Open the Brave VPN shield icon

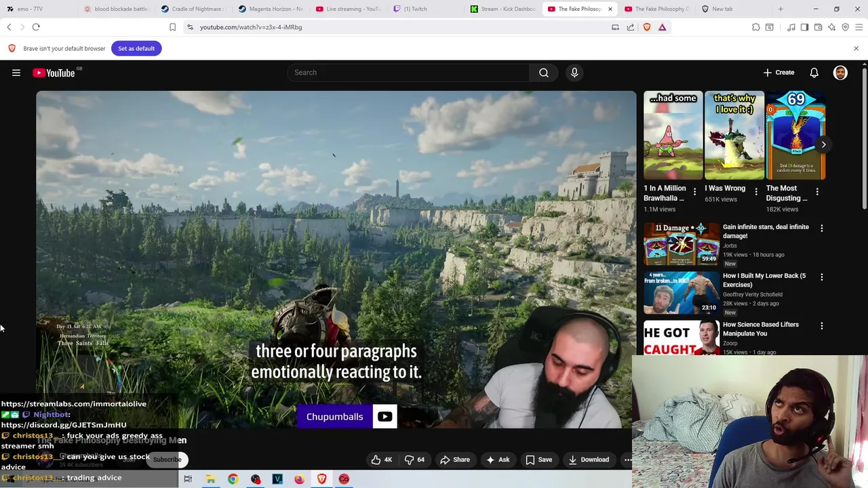click(845, 27)
